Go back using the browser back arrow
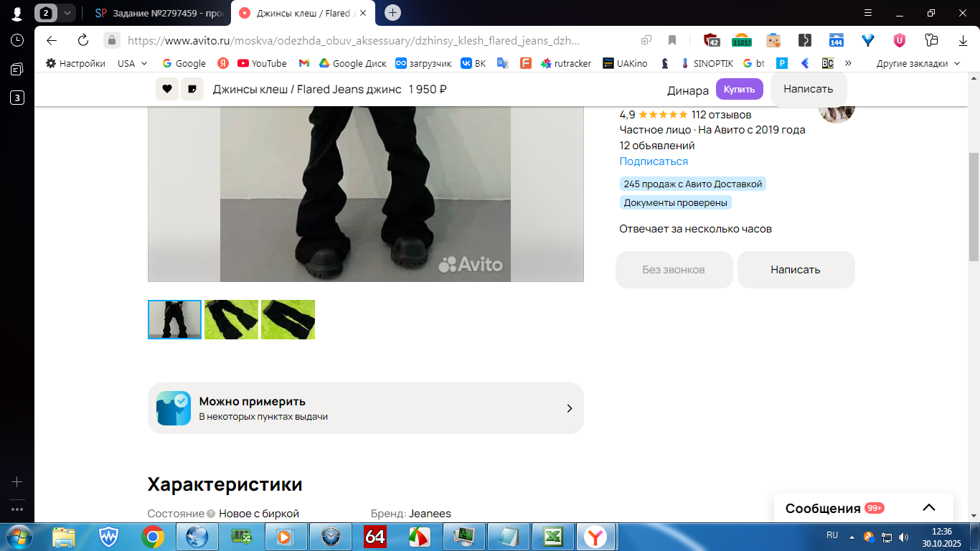 [52, 40]
